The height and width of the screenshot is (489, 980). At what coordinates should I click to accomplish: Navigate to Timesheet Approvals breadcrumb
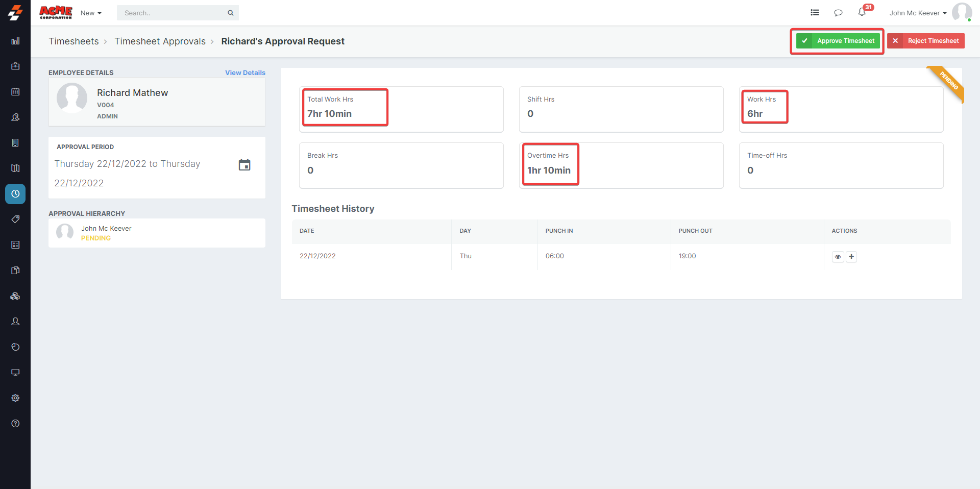(x=160, y=41)
